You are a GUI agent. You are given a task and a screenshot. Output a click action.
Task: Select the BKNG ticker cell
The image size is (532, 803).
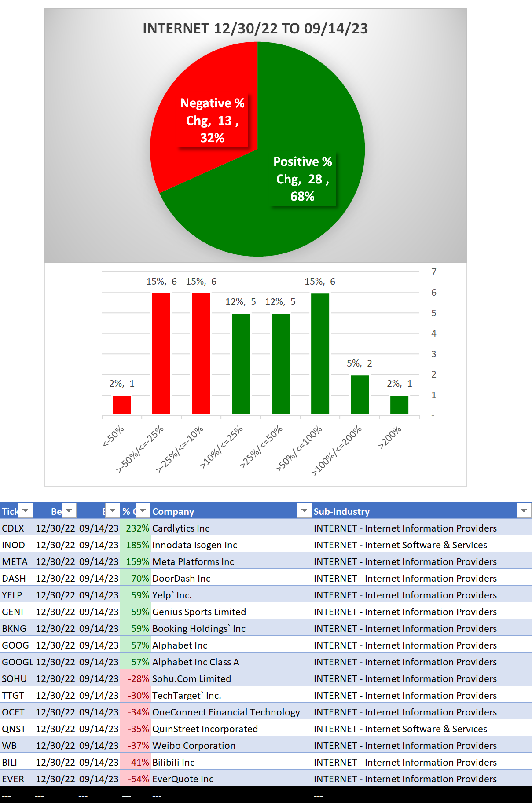(17, 628)
